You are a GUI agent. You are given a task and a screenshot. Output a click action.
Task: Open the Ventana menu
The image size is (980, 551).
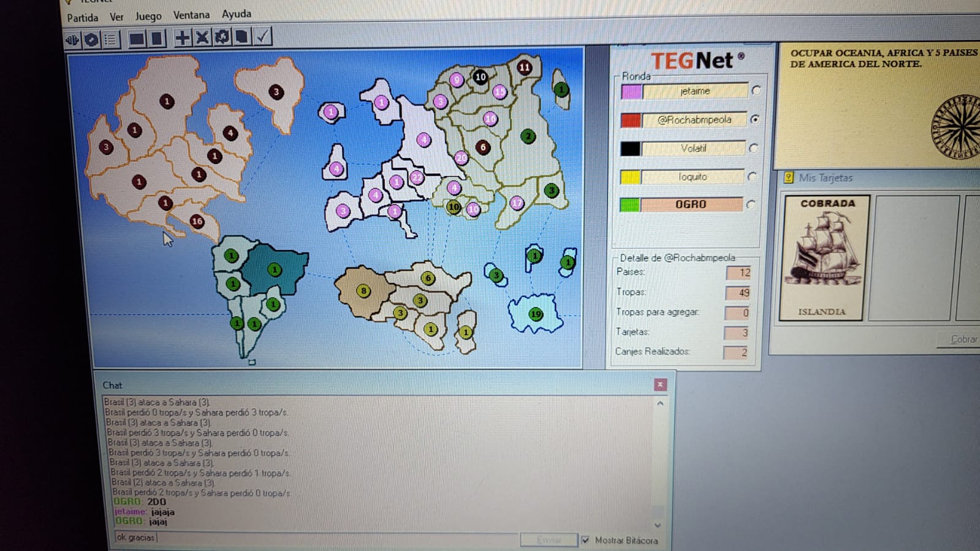[x=191, y=15]
